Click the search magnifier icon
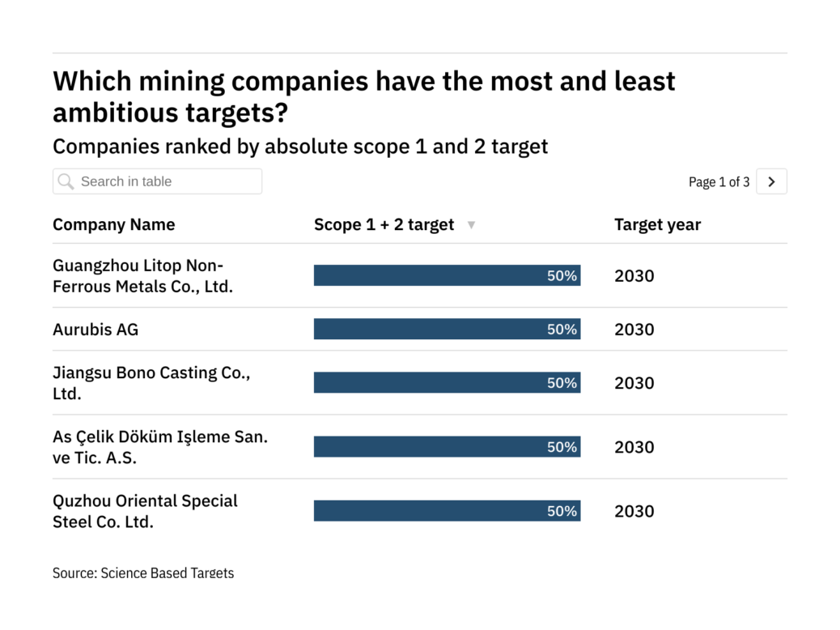Viewport: 840px width, 630px height. click(66, 181)
